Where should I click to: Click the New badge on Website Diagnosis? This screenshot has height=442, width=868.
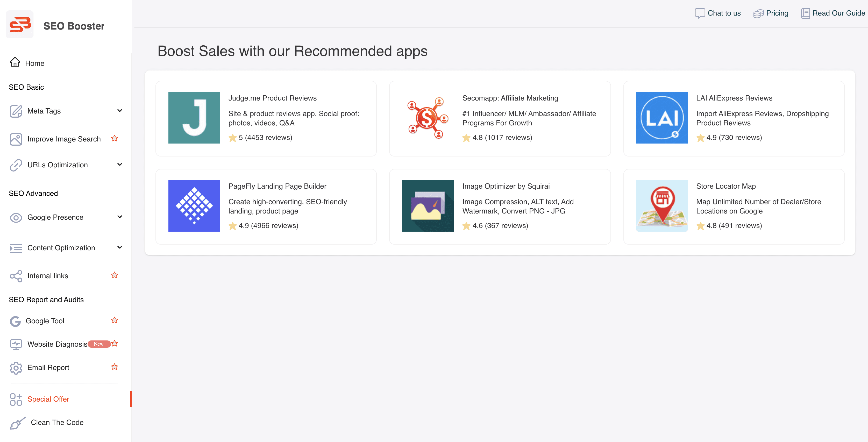point(99,344)
